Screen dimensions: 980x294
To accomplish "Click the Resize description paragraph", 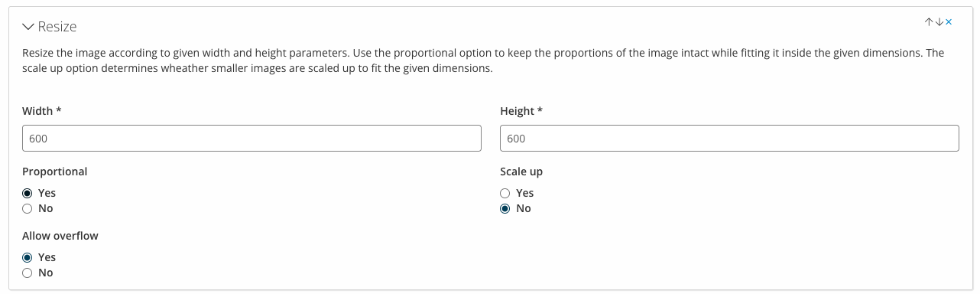I will point(483,60).
